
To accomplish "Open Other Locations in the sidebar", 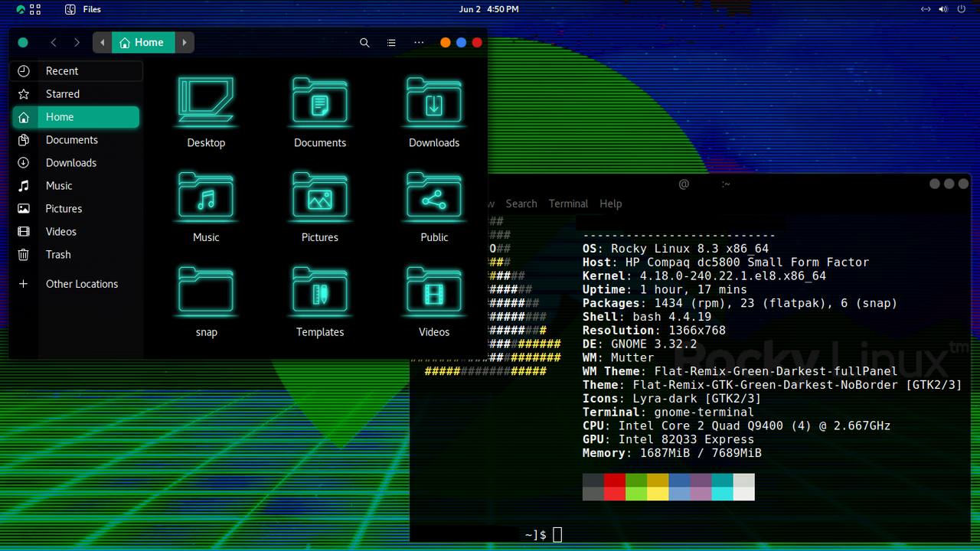I will click(77, 284).
